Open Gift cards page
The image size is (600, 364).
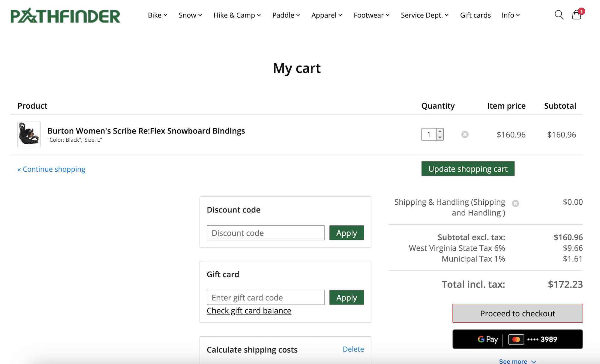(x=475, y=15)
